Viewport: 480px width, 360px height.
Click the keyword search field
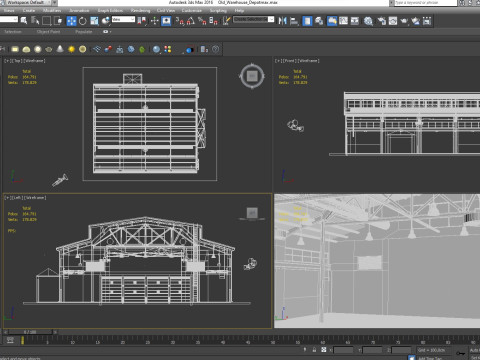click(x=425, y=3)
